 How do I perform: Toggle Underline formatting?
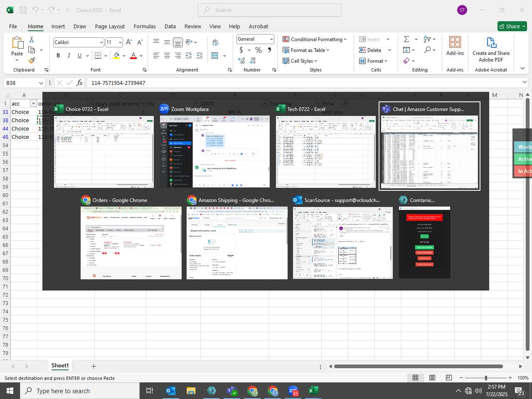(79, 56)
